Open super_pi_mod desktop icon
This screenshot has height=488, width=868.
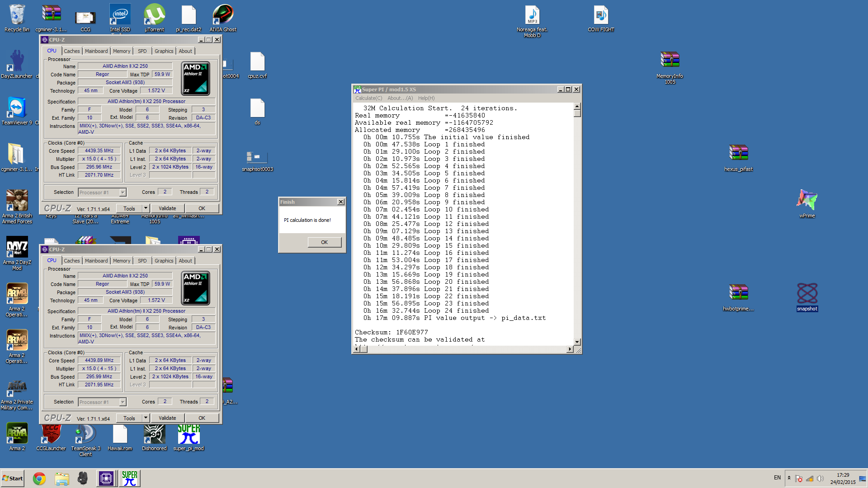[189, 437]
